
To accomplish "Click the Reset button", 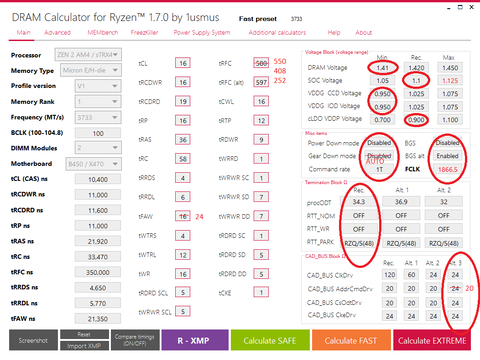I will click(x=84, y=334).
